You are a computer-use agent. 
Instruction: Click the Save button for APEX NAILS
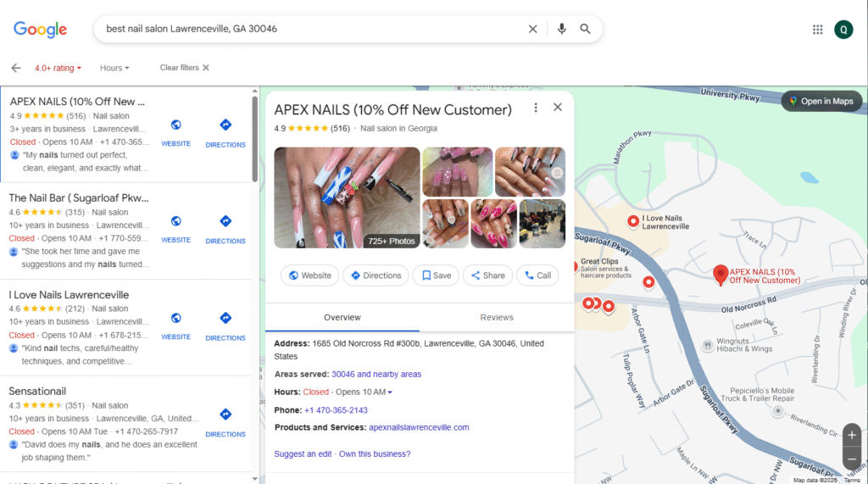point(436,275)
